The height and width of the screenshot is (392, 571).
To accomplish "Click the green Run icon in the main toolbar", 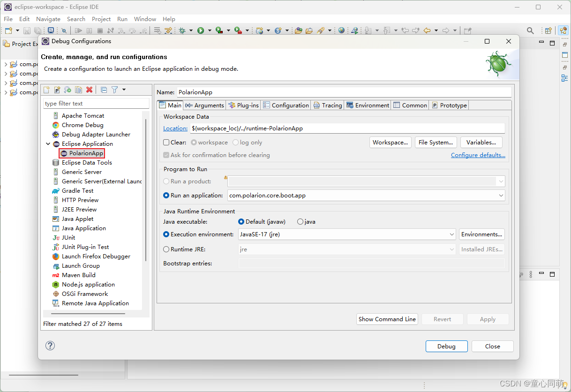I will (201, 30).
